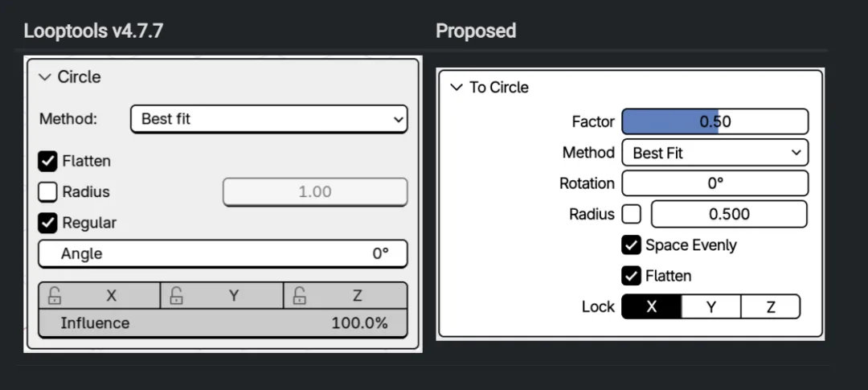
Task: Click the Angle input field
Action: tap(223, 253)
